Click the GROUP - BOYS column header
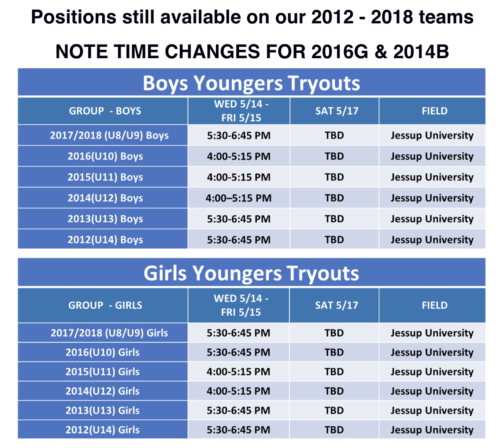Screen dimensions: 504x448 (103, 111)
